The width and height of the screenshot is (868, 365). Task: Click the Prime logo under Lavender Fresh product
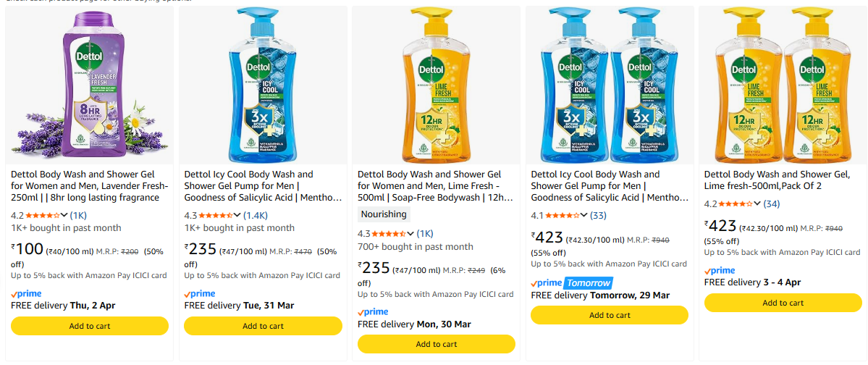point(27,294)
